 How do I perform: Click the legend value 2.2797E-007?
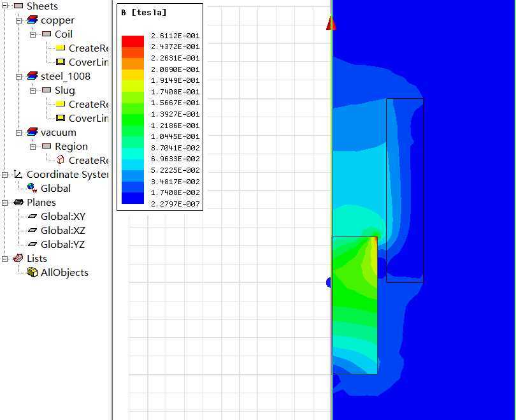pyautogui.click(x=175, y=204)
